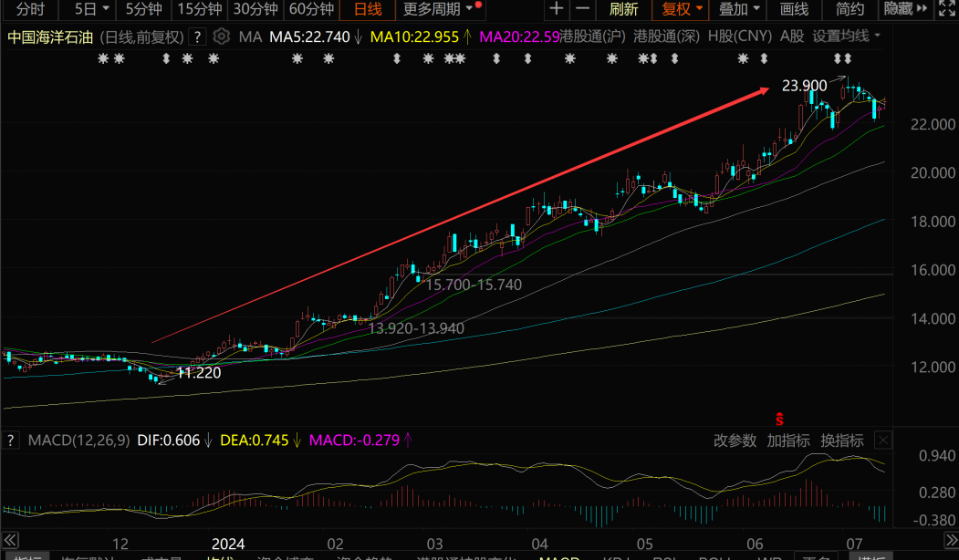Click the -0.380 MACD axis value
The height and width of the screenshot is (560, 959).
[934, 520]
